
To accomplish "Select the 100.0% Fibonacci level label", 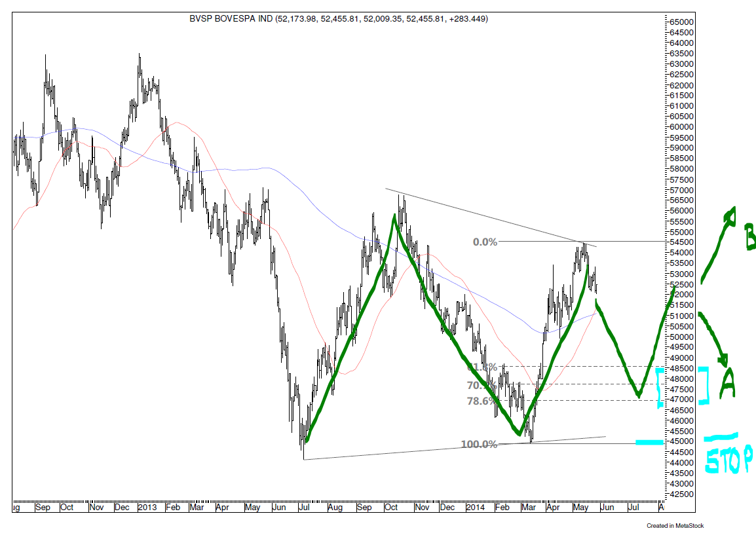I will click(479, 445).
